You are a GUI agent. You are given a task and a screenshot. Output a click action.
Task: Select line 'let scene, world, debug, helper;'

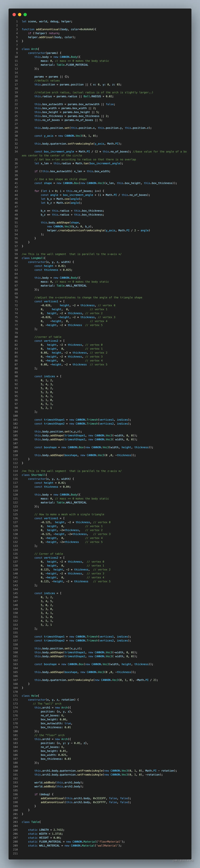47,22
